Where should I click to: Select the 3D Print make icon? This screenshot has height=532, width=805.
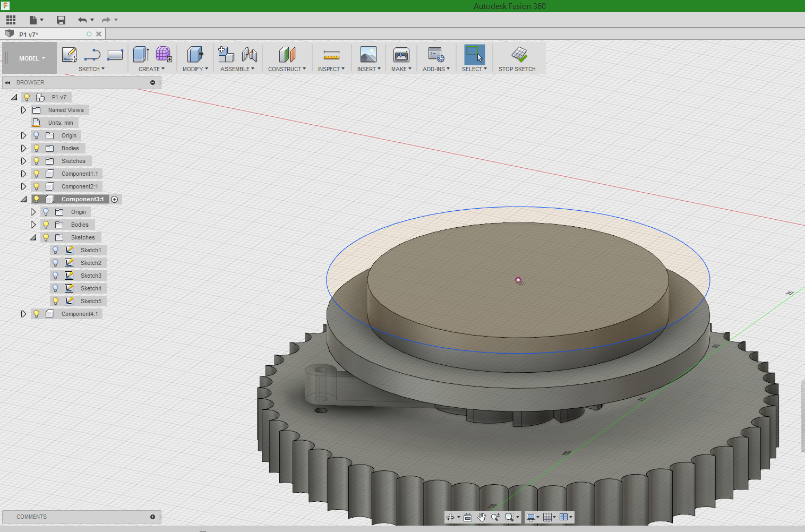[x=401, y=54]
